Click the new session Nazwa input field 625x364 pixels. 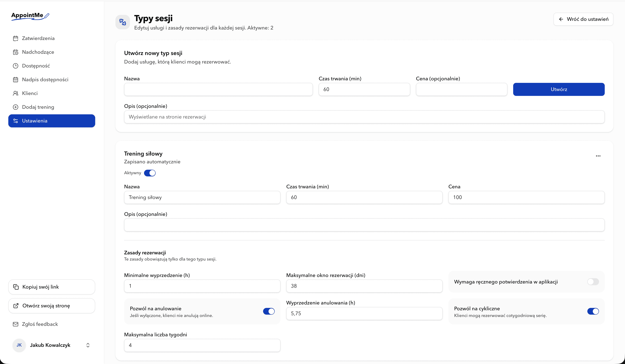[218, 89]
